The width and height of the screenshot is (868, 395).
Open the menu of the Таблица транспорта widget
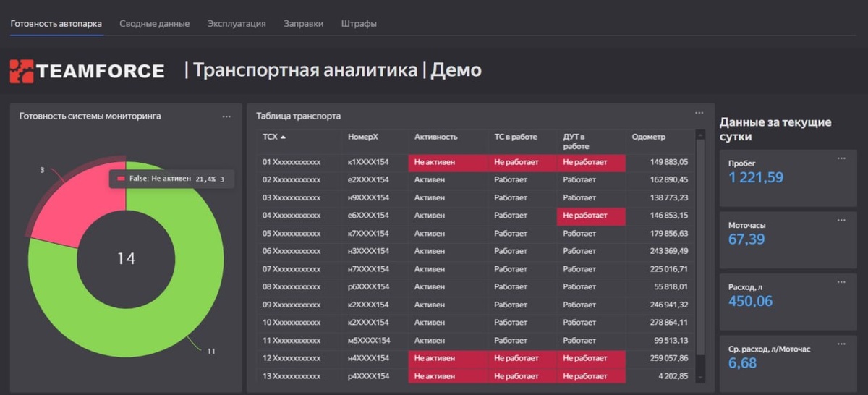[x=699, y=113]
